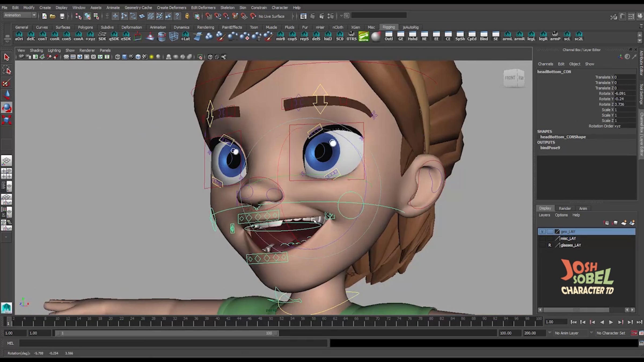Switch to the jsAutoRig shelf tab
This screenshot has width=644, height=362.
point(411,27)
